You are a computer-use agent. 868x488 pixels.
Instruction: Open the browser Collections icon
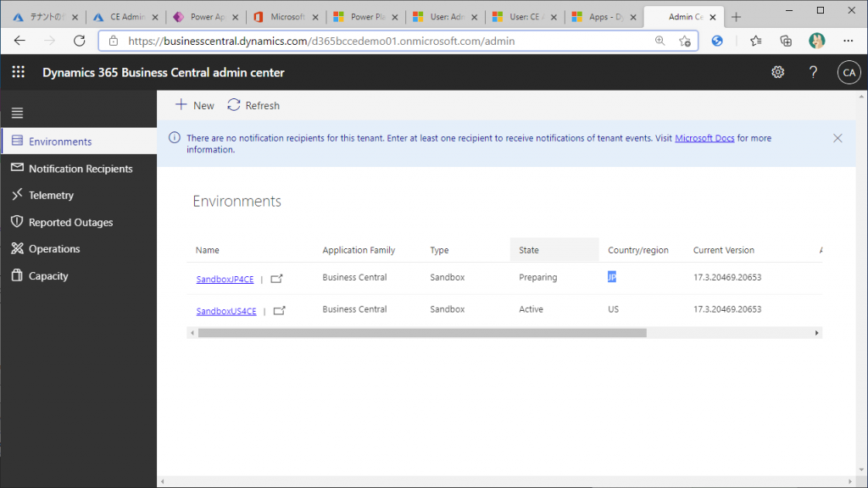coord(786,41)
